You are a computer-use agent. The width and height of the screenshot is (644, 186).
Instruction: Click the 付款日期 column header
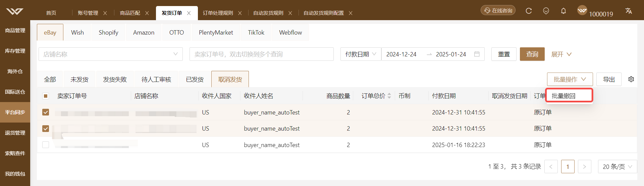tap(444, 96)
